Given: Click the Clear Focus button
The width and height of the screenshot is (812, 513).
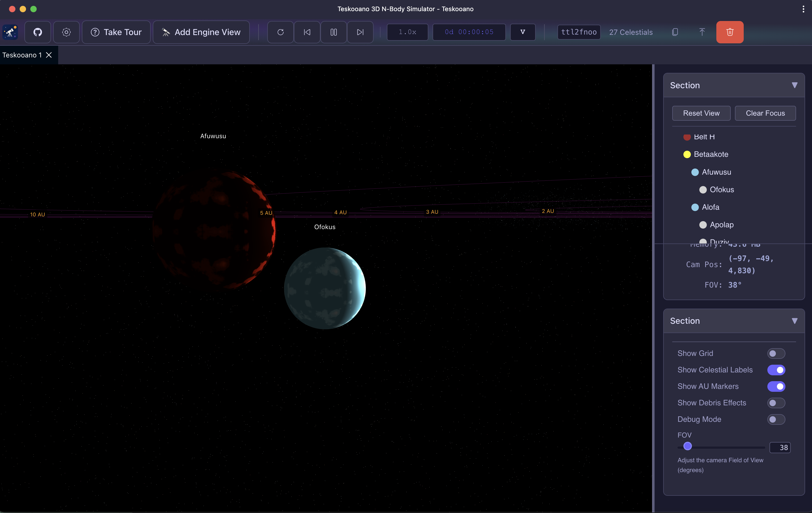Looking at the screenshot, I should click(765, 113).
